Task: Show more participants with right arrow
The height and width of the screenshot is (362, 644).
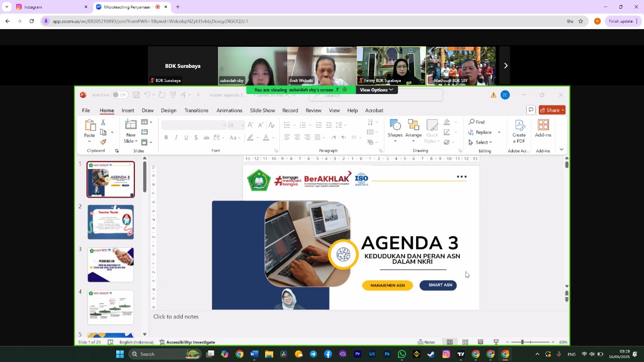Action: click(505, 66)
